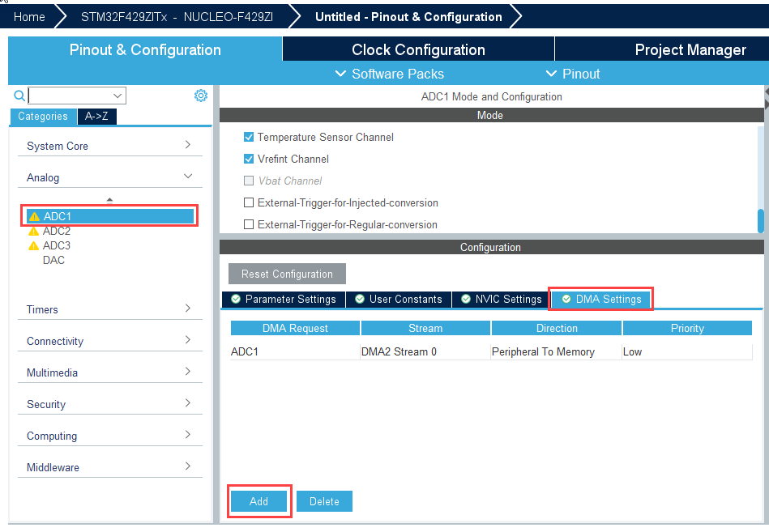The image size is (769, 532).
Task: Click the ADC2 warning triangle icon
Action: 33,232
